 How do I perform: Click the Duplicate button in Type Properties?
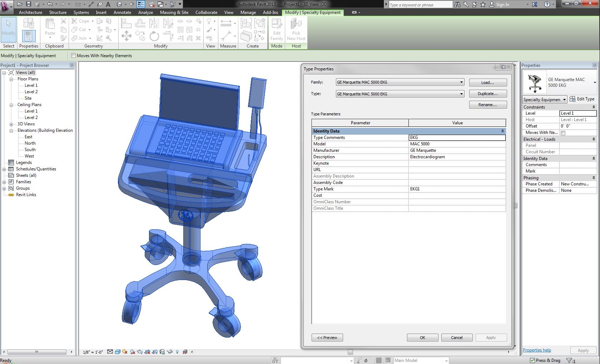(488, 94)
